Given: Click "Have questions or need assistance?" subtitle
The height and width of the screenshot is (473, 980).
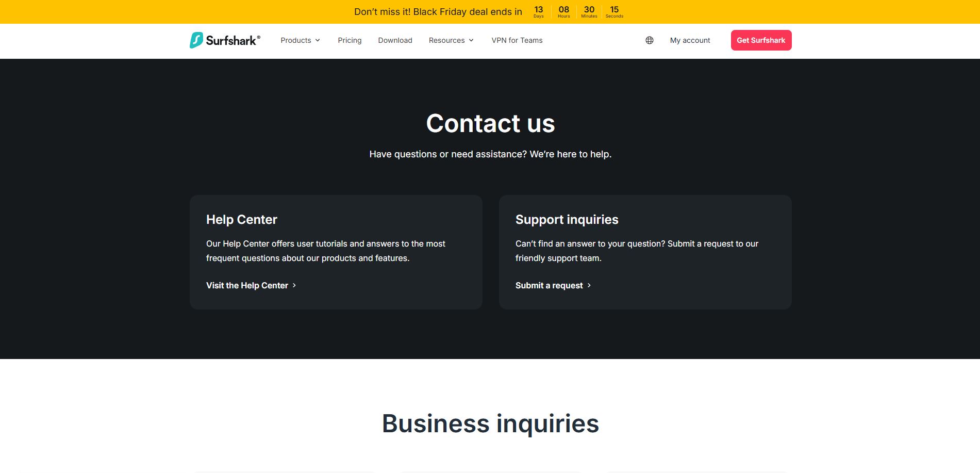Looking at the screenshot, I should click(x=490, y=154).
